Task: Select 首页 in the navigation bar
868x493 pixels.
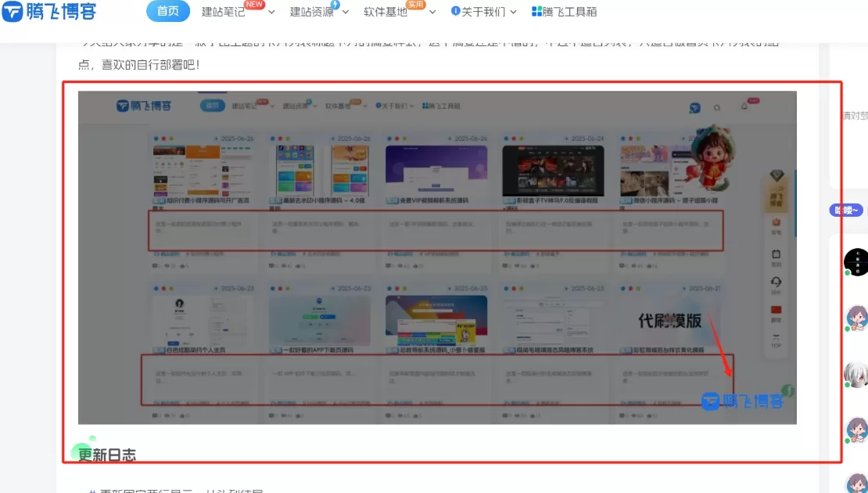Action: [168, 12]
